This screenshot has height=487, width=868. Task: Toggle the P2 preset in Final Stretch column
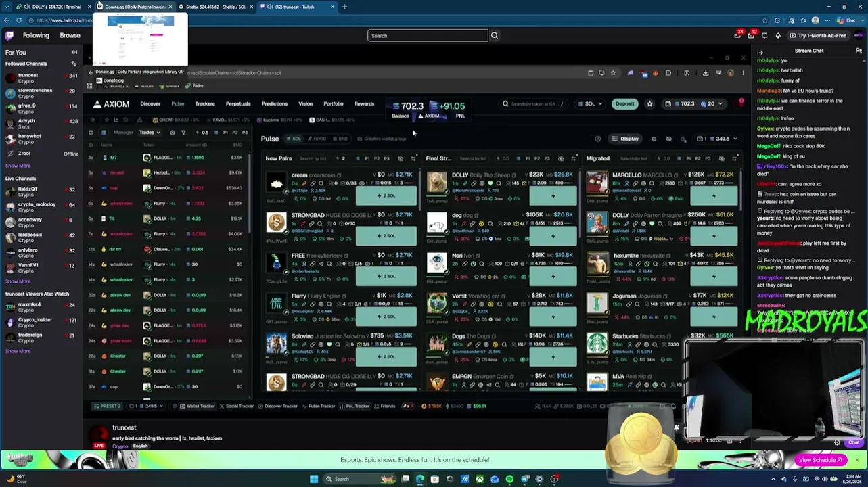pyautogui.click(x=537, y=158)
